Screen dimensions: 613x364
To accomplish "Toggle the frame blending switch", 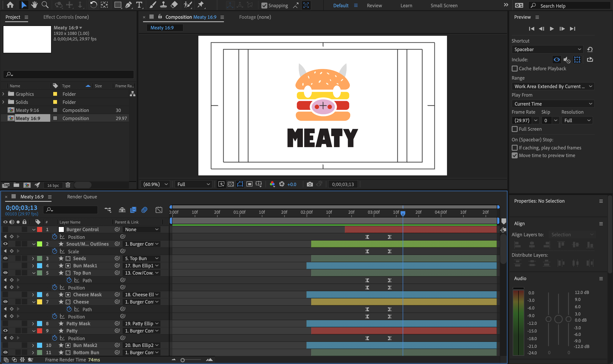I will click(x=133, y=210).
